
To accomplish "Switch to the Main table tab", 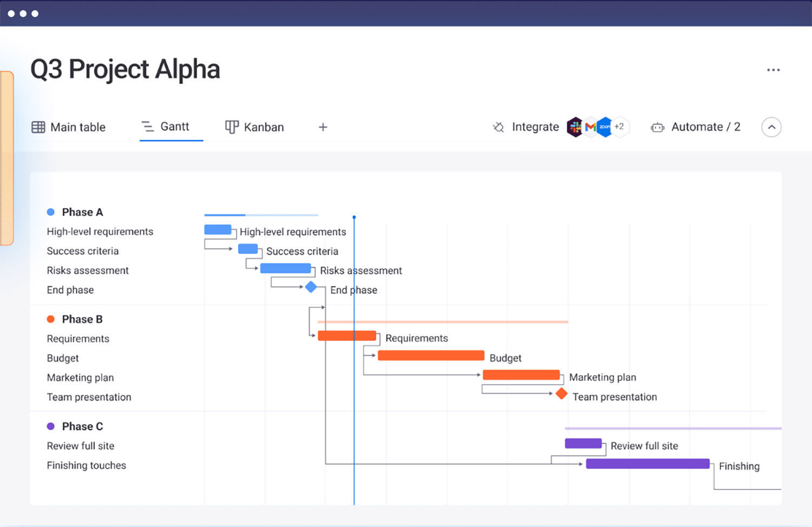I will 77,127.
